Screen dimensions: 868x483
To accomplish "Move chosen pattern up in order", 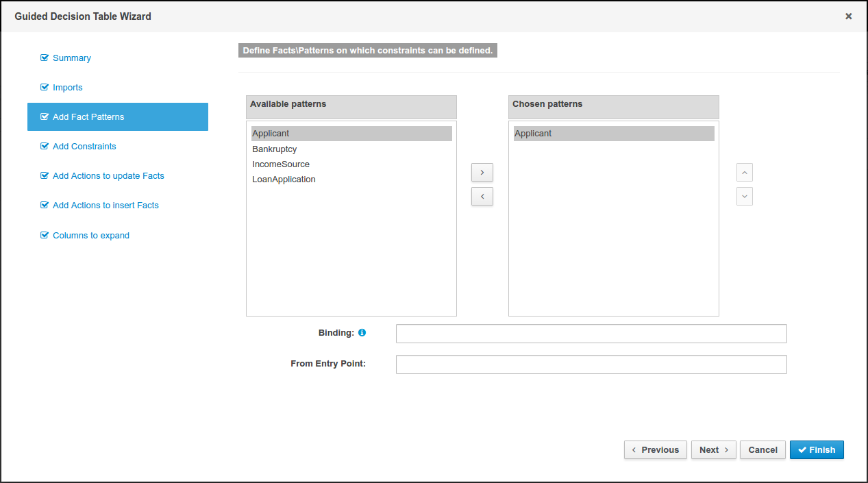I will 745,173.
